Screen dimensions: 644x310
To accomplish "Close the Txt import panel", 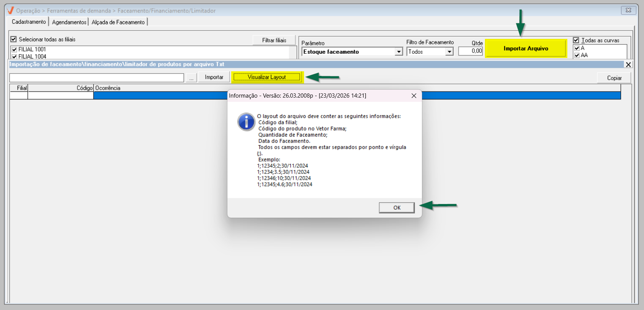I will (628, 64).
